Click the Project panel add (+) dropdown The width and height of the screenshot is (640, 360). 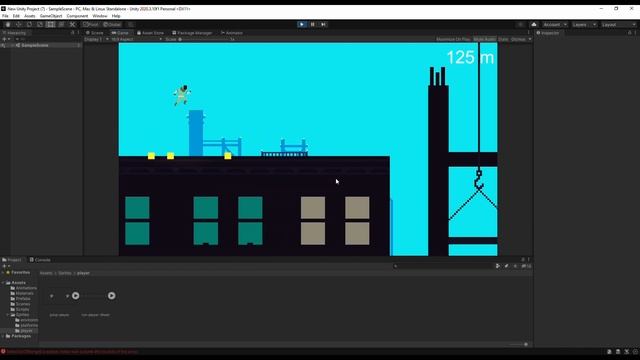6,266
